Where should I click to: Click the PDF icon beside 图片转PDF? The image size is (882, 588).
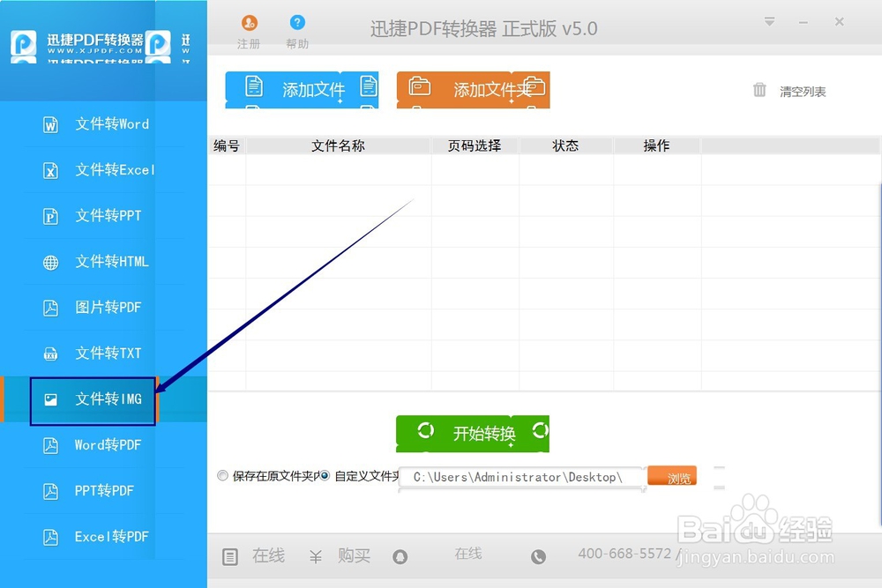50,308
